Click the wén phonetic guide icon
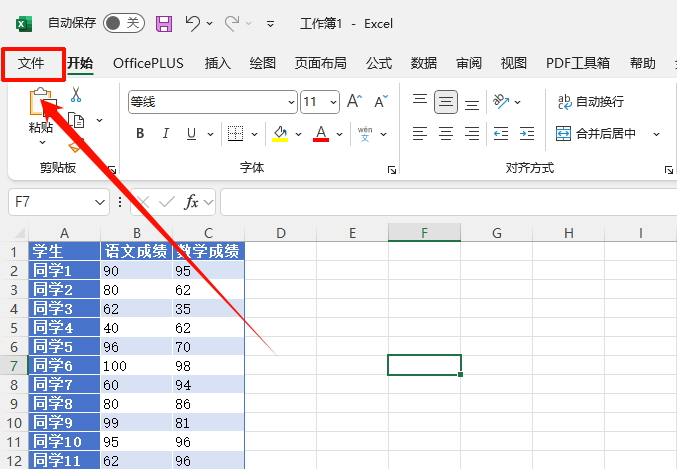Screen dimensions: 677x469 coord(365,134)
